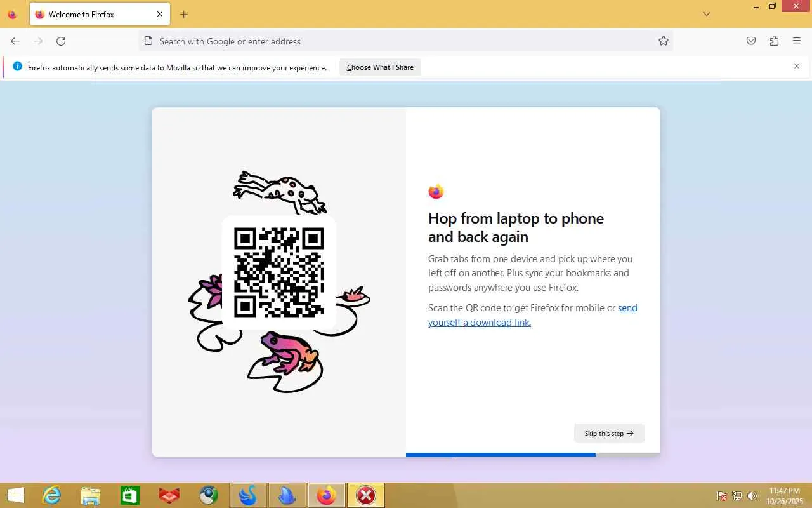Click the Firefox logo above the heading

(436, 191)
